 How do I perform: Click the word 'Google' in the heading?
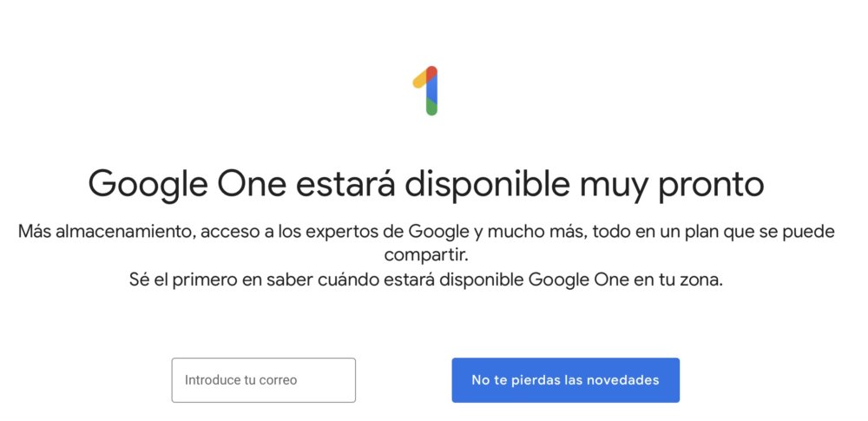(x=148, y=187)
